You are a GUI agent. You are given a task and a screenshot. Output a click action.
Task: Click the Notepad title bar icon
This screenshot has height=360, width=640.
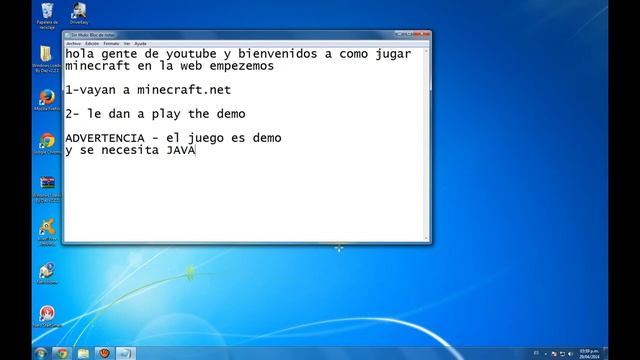(68, 36)
